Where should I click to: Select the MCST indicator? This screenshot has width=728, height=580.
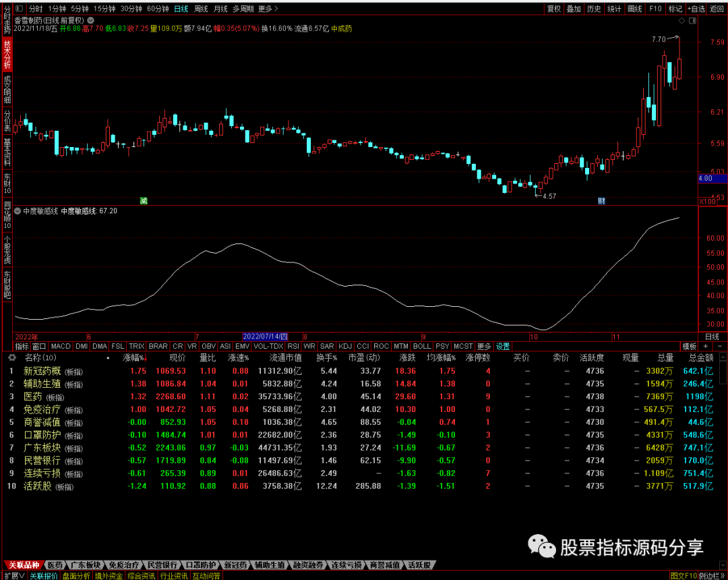[x=463, y=347]
